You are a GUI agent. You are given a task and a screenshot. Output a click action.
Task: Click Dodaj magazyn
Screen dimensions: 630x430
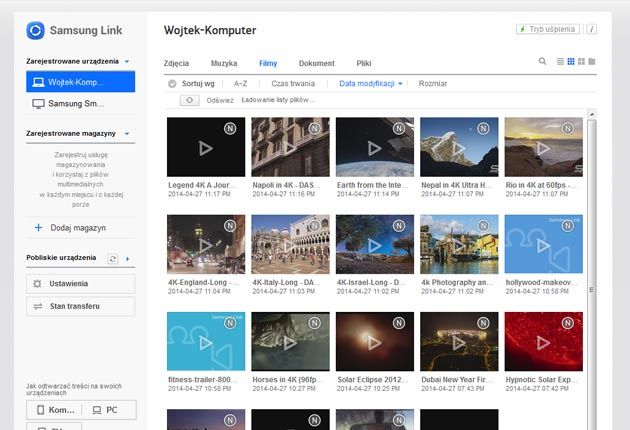click(x=78, y=228)
